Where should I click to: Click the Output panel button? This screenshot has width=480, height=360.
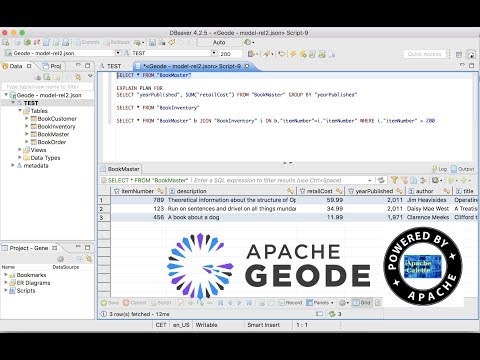(462, 169)
